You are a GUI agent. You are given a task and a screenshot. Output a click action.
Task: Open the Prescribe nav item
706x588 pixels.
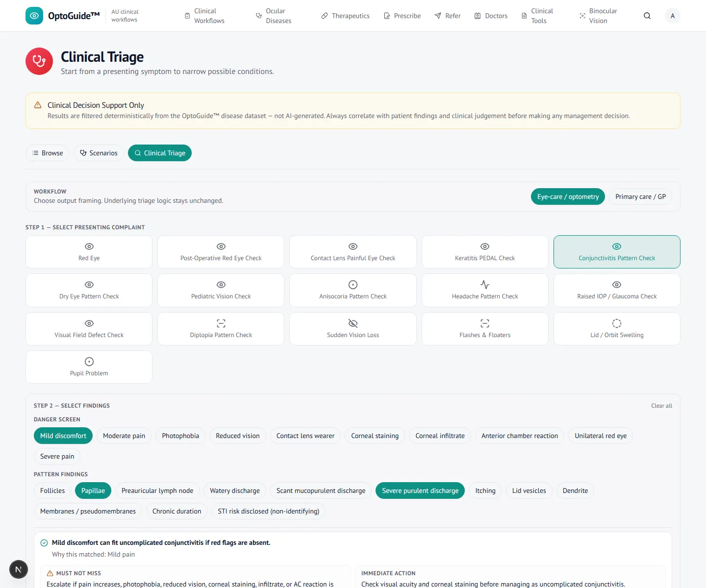pyautogui.click(x=403, y=16)
